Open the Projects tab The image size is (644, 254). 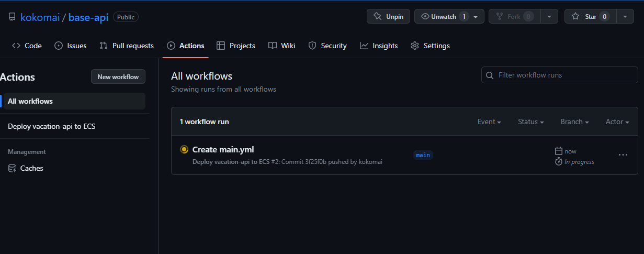tap(236, 46)
